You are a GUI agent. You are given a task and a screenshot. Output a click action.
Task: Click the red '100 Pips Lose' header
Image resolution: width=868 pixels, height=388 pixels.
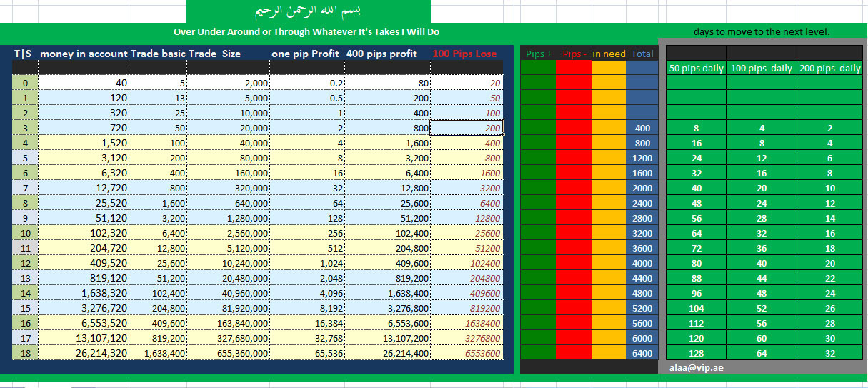tap(467, 54)
